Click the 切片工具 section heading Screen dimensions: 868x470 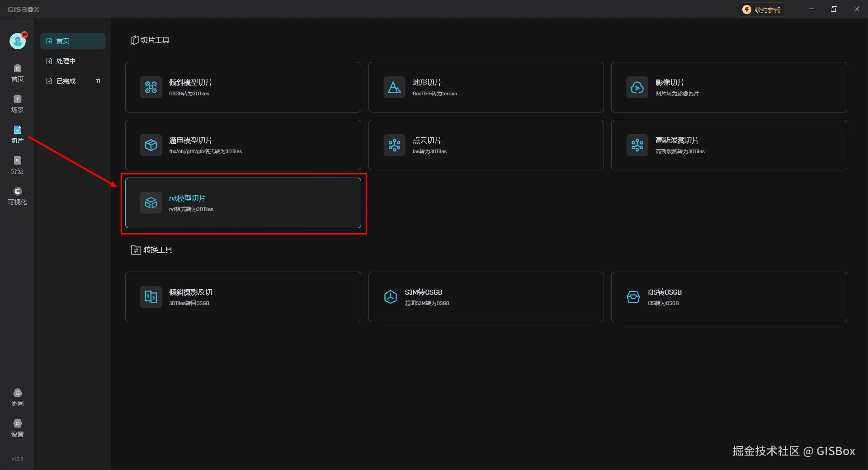[x=150, y=40]
